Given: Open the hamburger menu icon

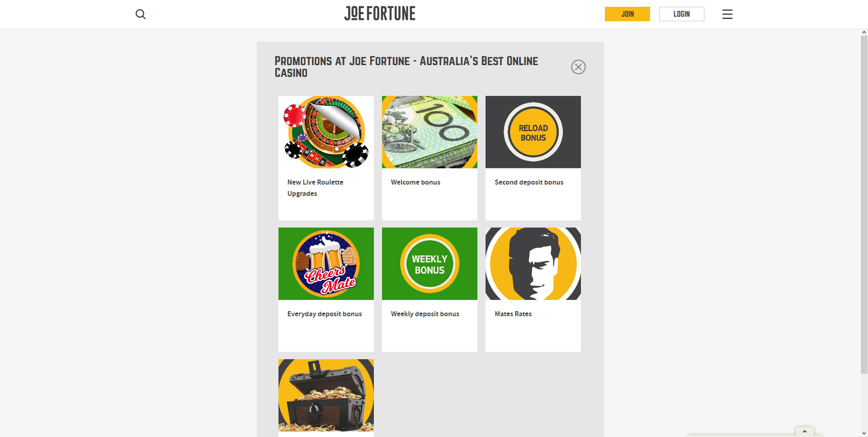Looking at the screenshot, I should [727, 14].
